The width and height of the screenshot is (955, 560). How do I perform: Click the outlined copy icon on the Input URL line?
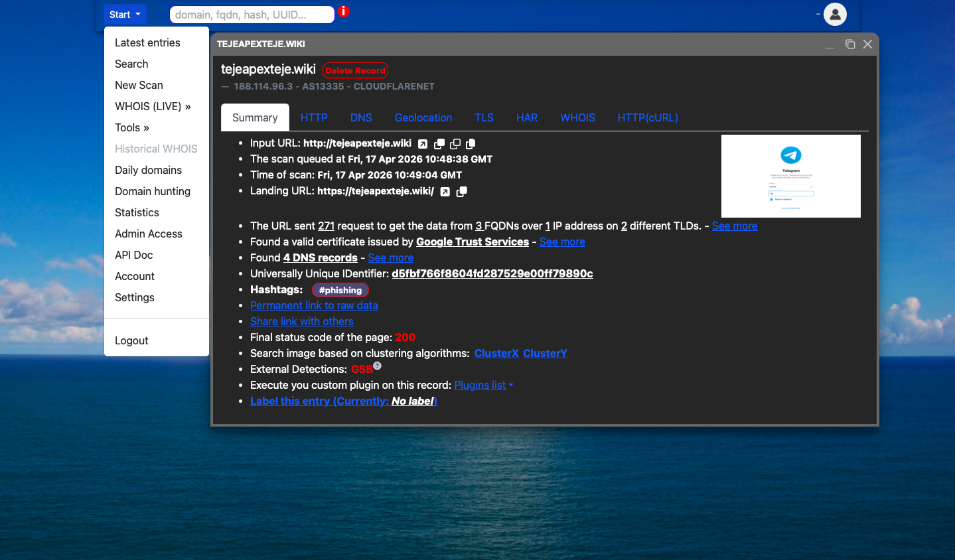(455, 144)
